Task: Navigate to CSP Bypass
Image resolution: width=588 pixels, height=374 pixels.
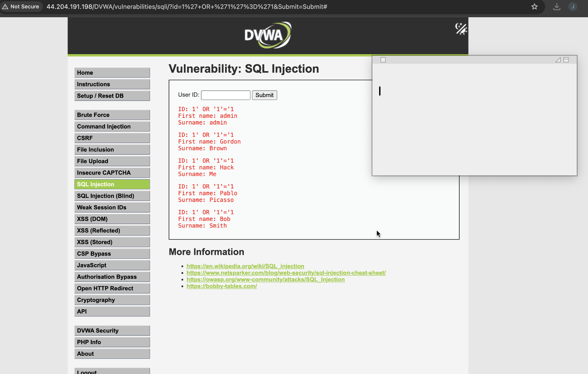Action: (112, 254)
